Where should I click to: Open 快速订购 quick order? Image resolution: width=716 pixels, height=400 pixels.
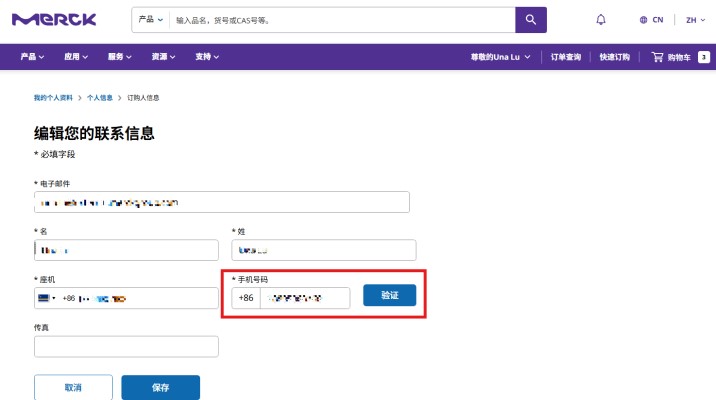pos(615,57)
